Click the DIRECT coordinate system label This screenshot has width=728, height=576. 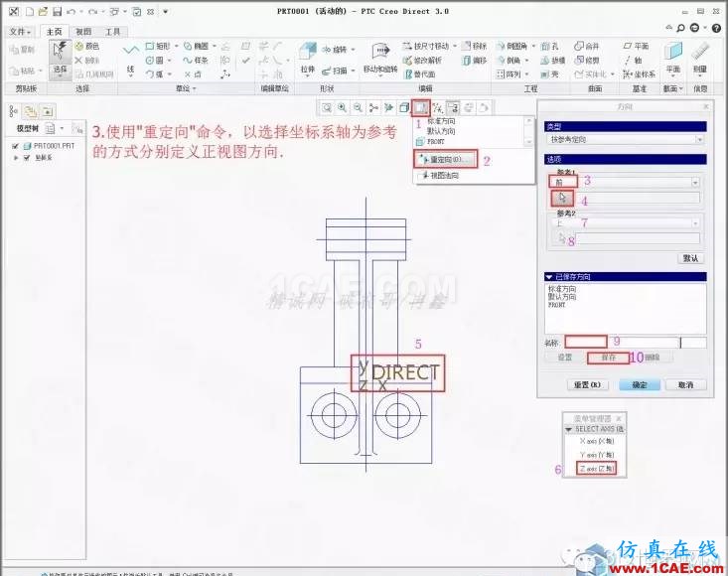click(405, 372)
